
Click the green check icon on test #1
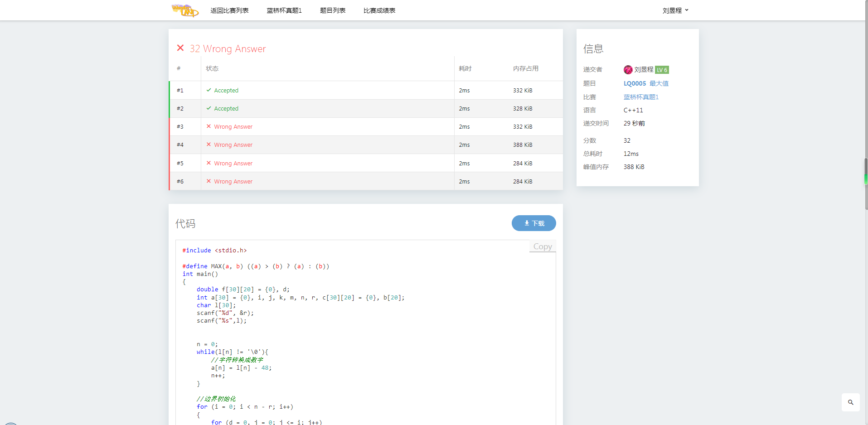tap(209, 90)
